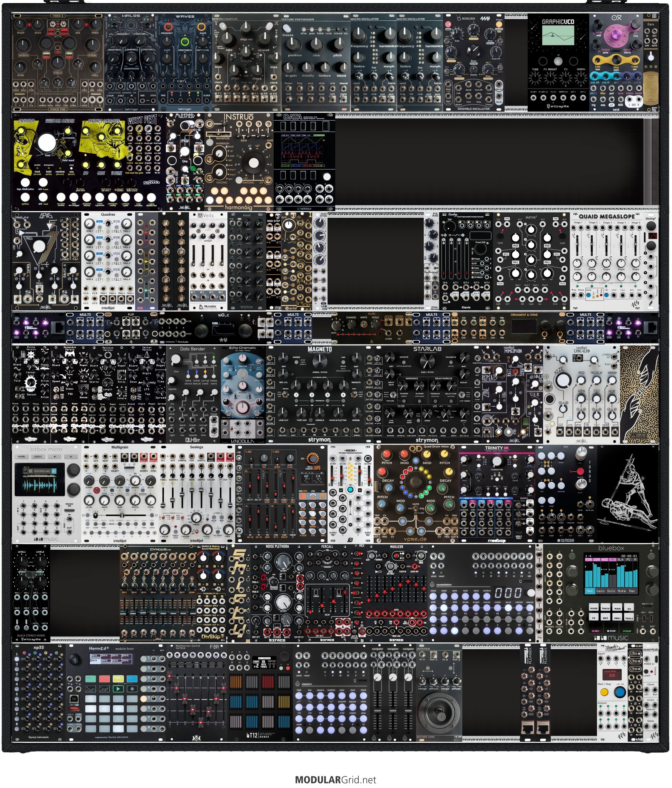
Task: Click the MATHS module
Action: point(531,261)
